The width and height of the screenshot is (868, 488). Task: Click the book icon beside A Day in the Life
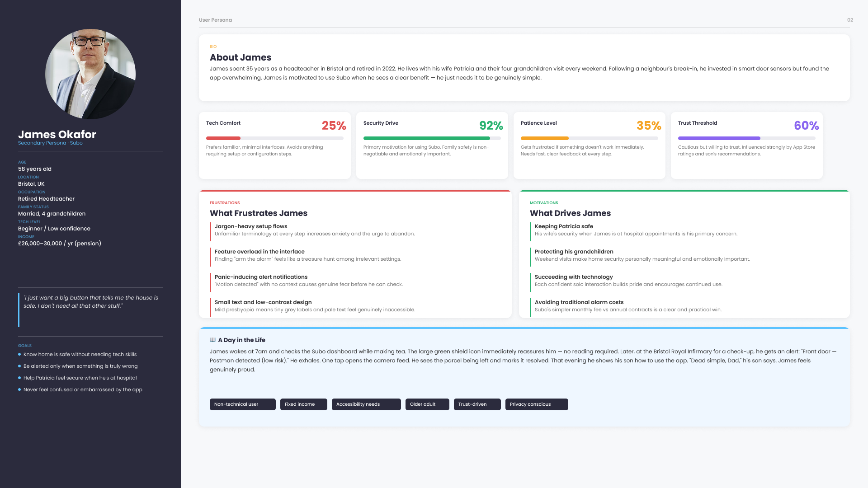tap(212, 340)
